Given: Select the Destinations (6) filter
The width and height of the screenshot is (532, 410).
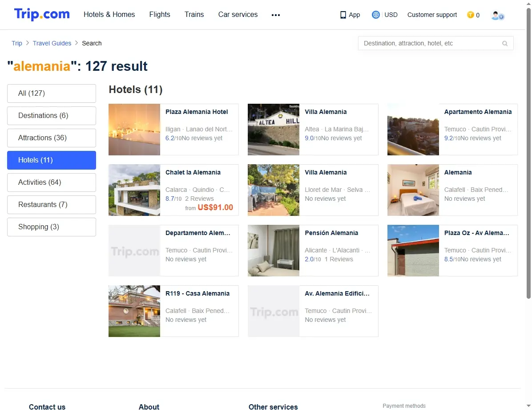Looking at the screenshot, I should 52,115.
